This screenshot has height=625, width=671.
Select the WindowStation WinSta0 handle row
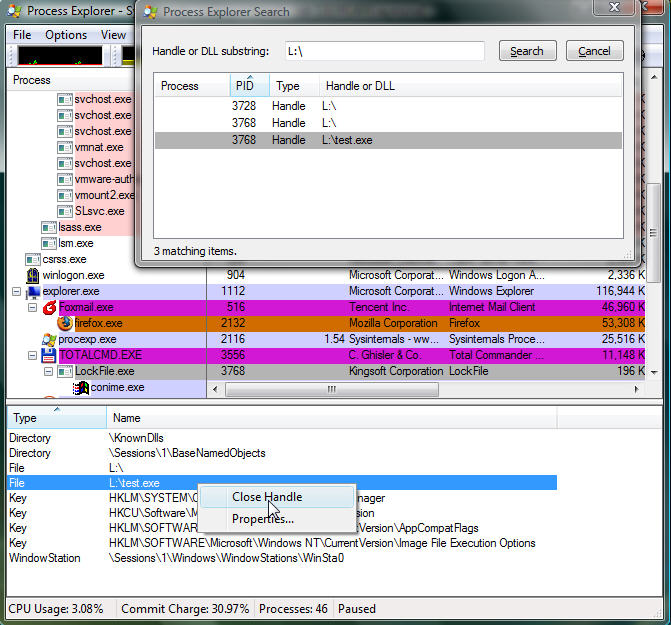click(x=282, y=558)
